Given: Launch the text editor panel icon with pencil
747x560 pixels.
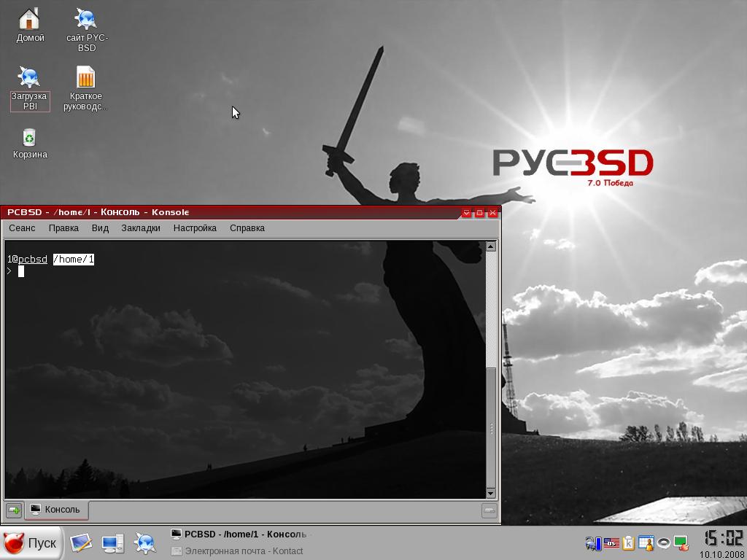Looking at the screenshot, I should (x=81, y=542).
